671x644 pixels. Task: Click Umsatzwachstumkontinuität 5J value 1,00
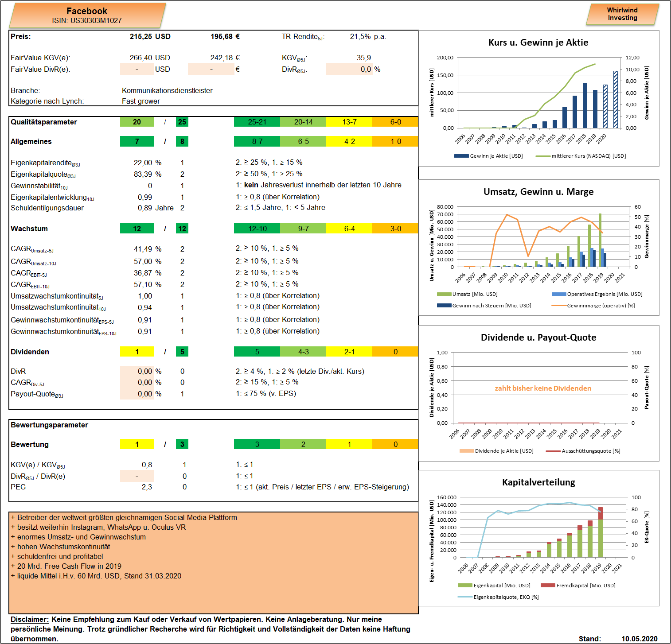(x=145, y=296)
